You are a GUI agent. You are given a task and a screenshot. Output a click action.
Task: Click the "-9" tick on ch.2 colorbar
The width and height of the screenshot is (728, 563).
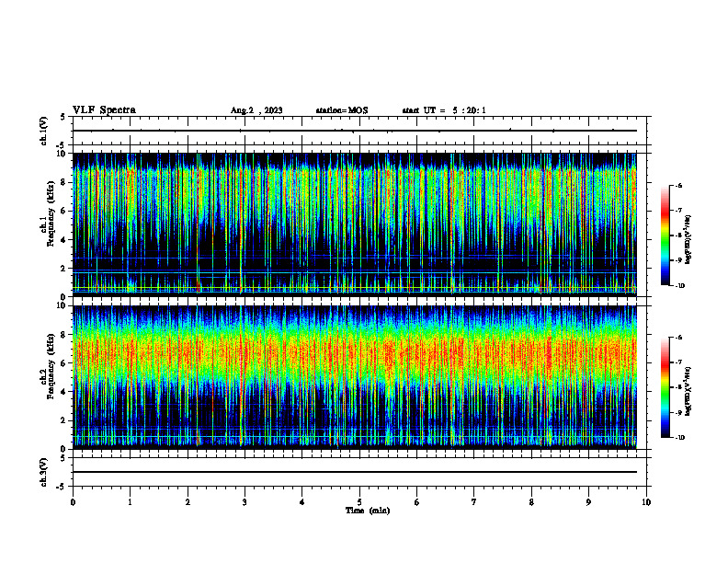coord(678,412)
